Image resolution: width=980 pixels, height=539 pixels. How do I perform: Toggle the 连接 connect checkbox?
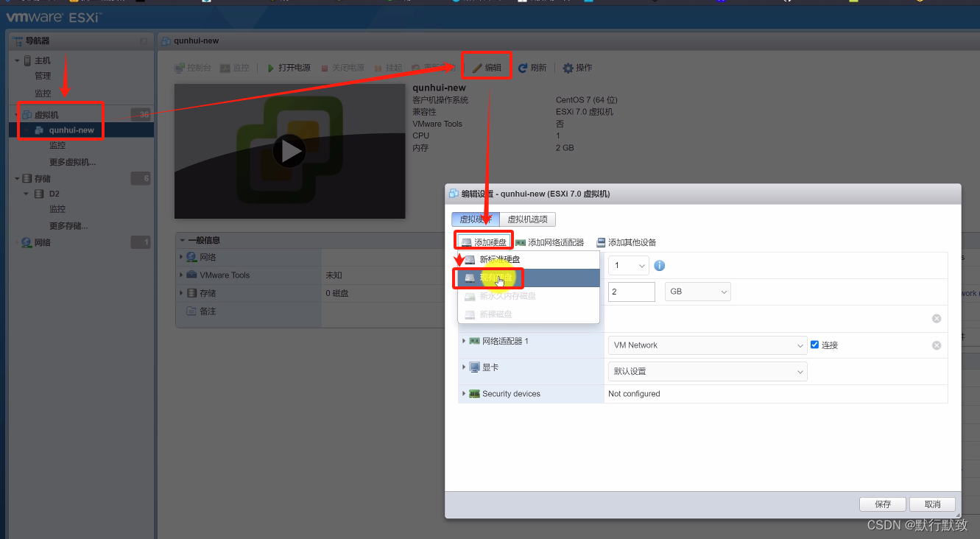click(x=814, y=345)
